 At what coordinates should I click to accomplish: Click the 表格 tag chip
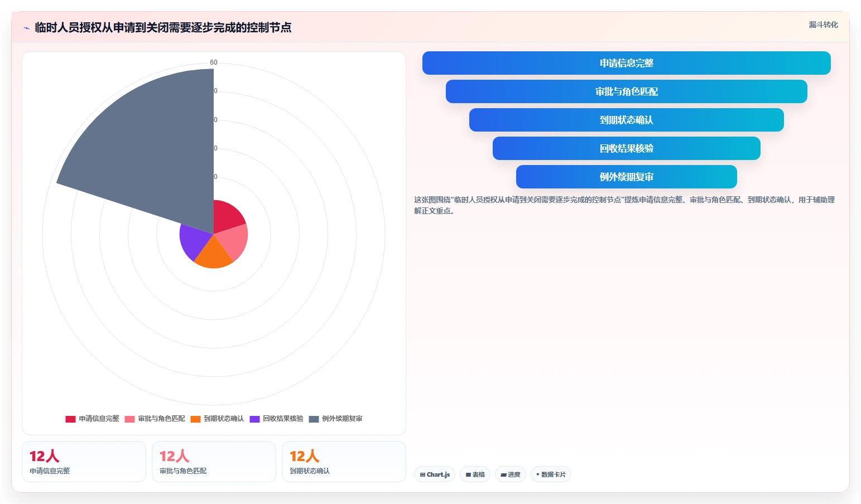point(475,474)
